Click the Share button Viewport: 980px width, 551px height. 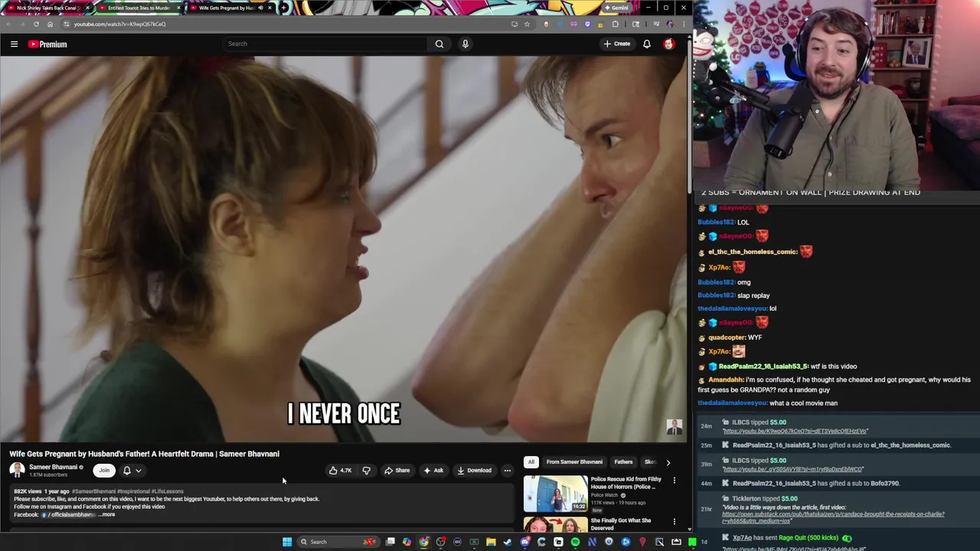click(x=397, y=471)
